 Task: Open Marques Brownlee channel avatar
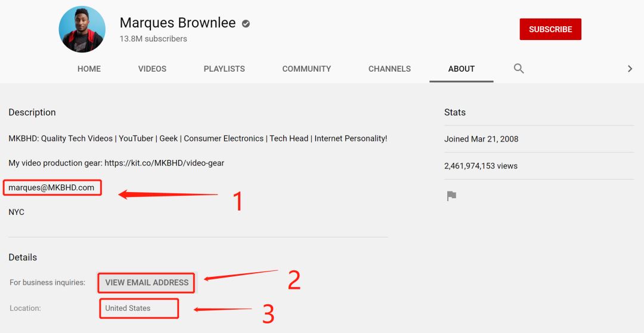[82, 29]
